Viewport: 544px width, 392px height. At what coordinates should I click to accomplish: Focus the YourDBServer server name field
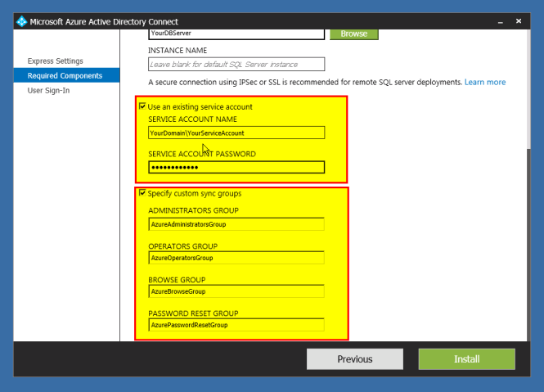pyautogui.click(x=236, y=34)
